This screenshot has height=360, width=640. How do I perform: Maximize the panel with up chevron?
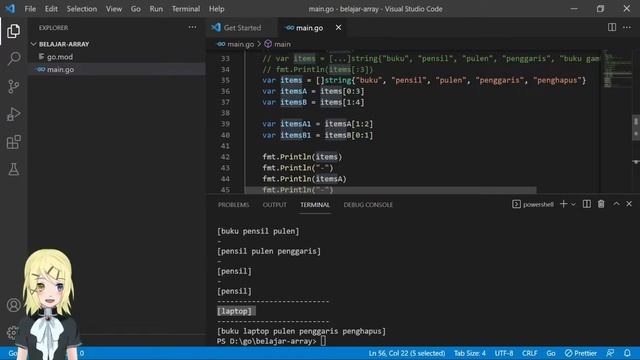coord(616,204)
